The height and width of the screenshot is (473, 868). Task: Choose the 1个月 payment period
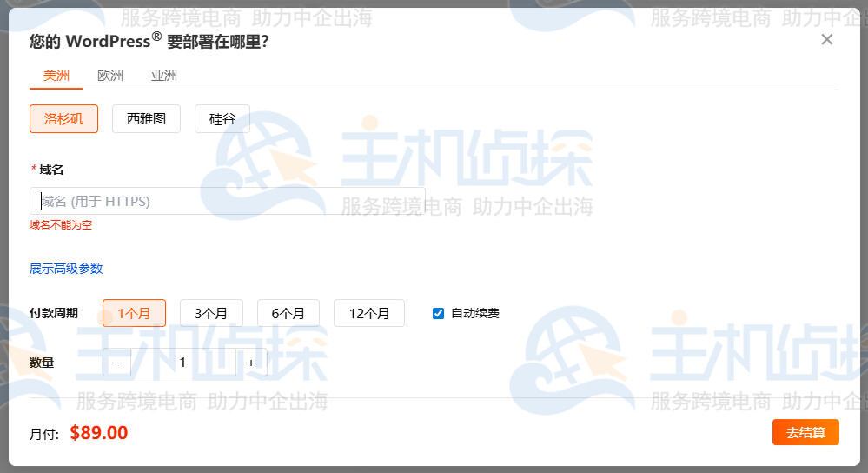[x=134, y=314]
